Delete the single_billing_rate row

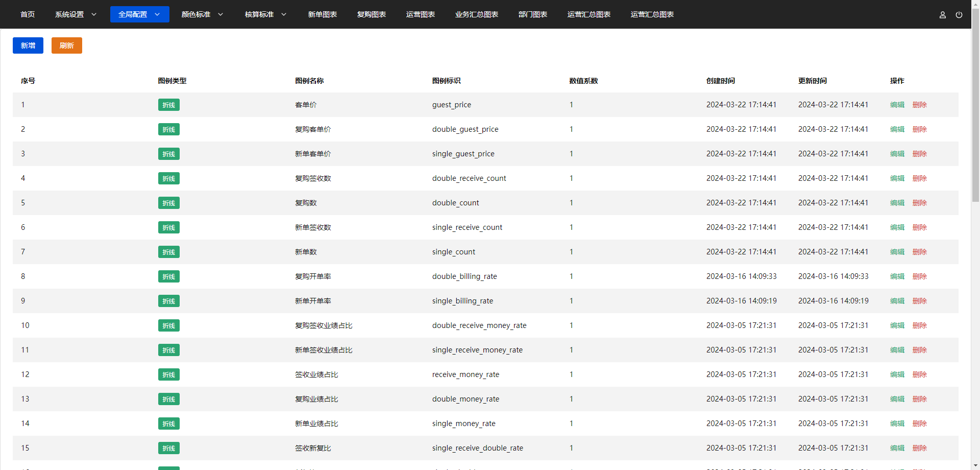point(920,301)
